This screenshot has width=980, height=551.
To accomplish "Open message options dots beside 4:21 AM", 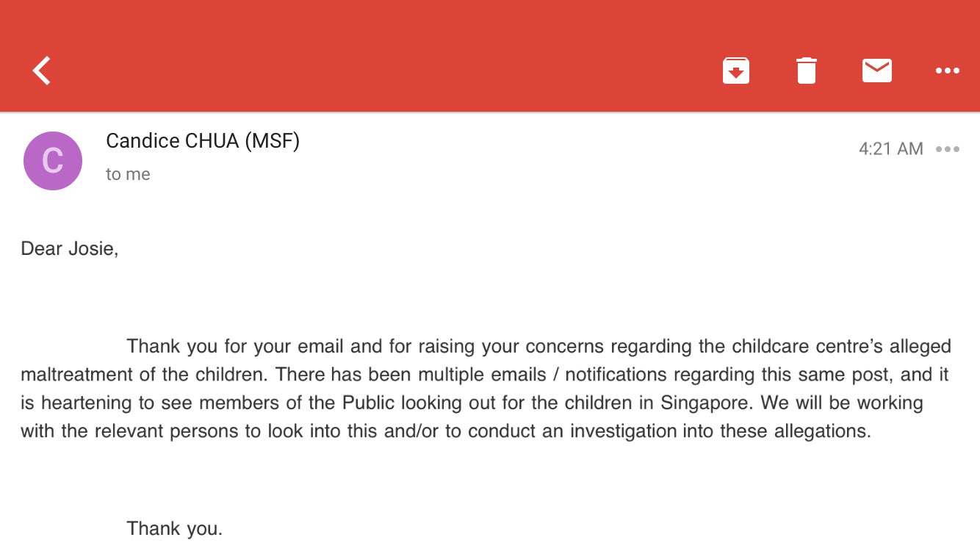I will 947,149.
